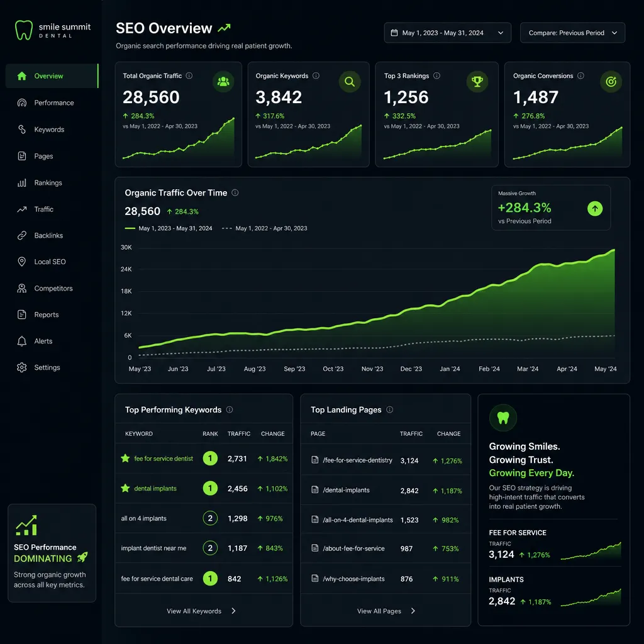Sort by the RANK column header
Viewport: 644px width, 644px height.
pos(210,434)
